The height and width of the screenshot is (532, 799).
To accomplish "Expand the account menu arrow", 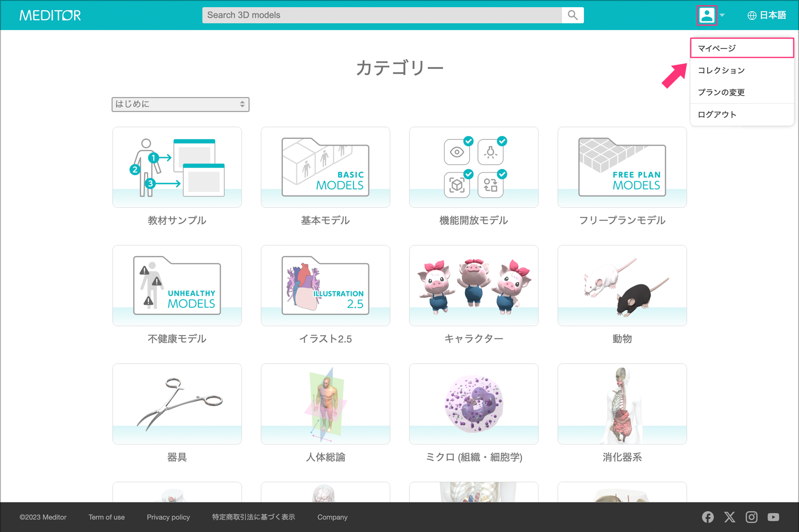I will pos(722,15).
